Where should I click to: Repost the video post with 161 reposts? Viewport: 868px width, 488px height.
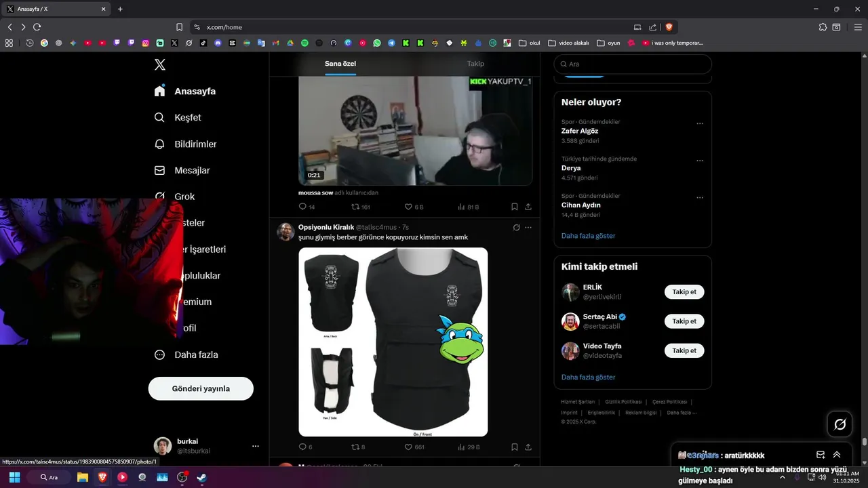pyautogui.click(x=360, y=207)
